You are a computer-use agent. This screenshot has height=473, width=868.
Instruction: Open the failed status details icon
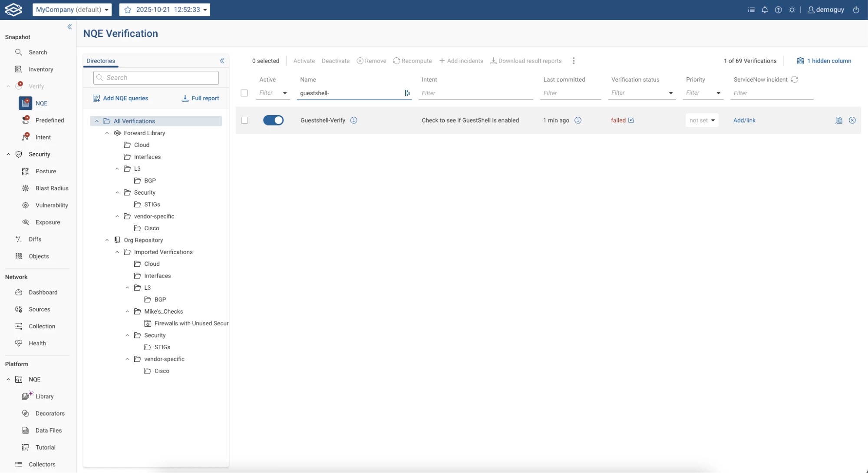631,120
